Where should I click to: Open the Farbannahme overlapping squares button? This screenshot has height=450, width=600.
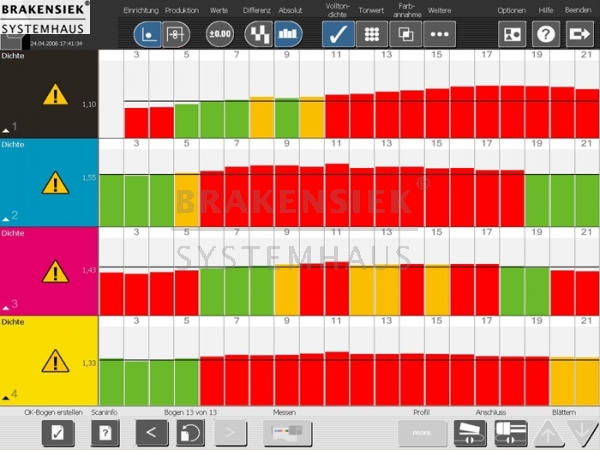[406, 34]
